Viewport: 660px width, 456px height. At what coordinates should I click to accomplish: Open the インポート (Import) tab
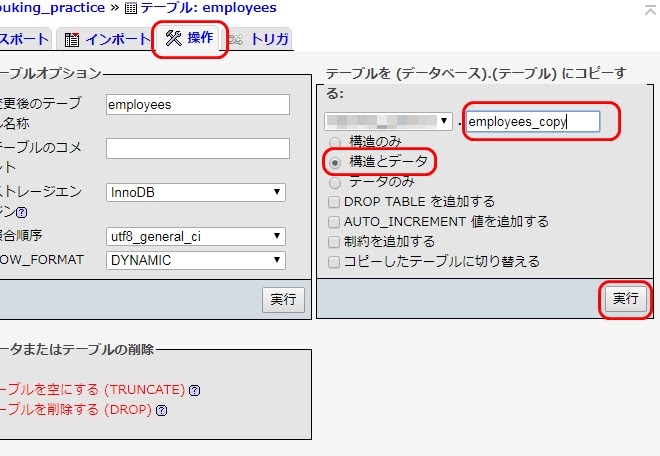(105, 40)
